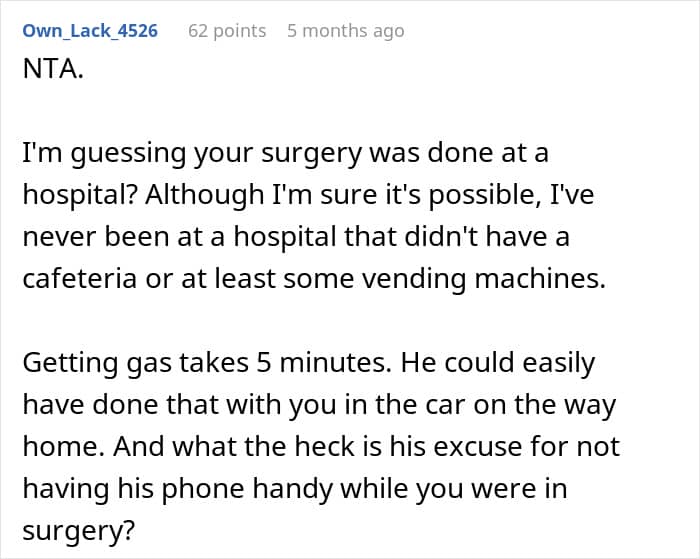Viewport: 700px width, 559px height.
Task: Click the word phone in the last paragraph
Action: coord(203,490)
